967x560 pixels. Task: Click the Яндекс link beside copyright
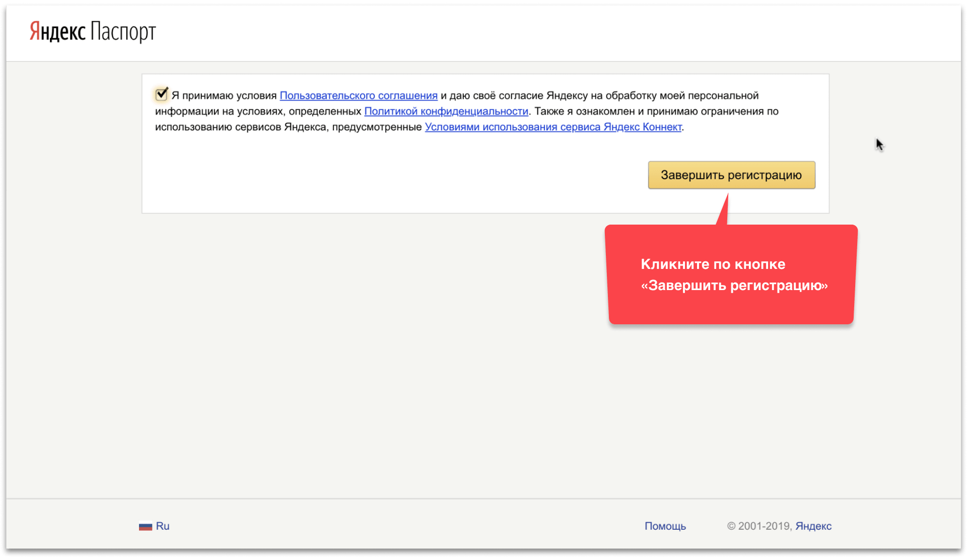coord(813,526)
